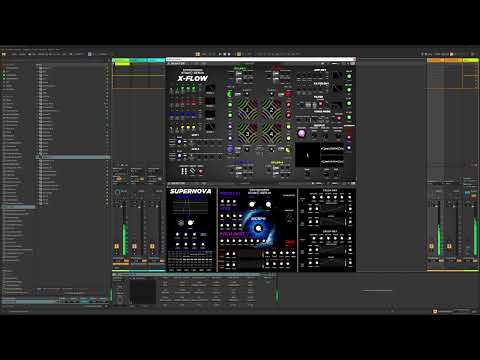
Task: Click the red readout display in Supernova
Action: (290, 242)
